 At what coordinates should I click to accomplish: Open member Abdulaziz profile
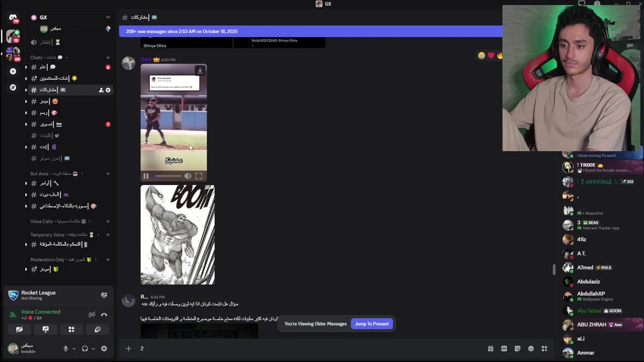(602, 282)
